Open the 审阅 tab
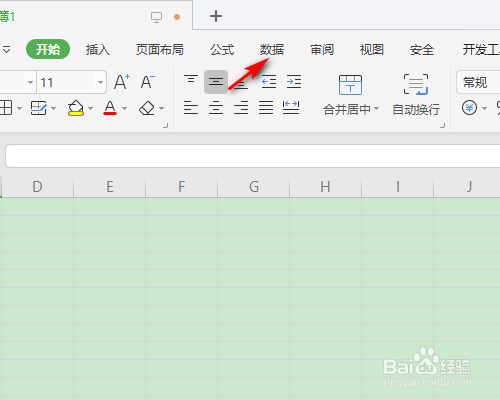 [322, 50]
